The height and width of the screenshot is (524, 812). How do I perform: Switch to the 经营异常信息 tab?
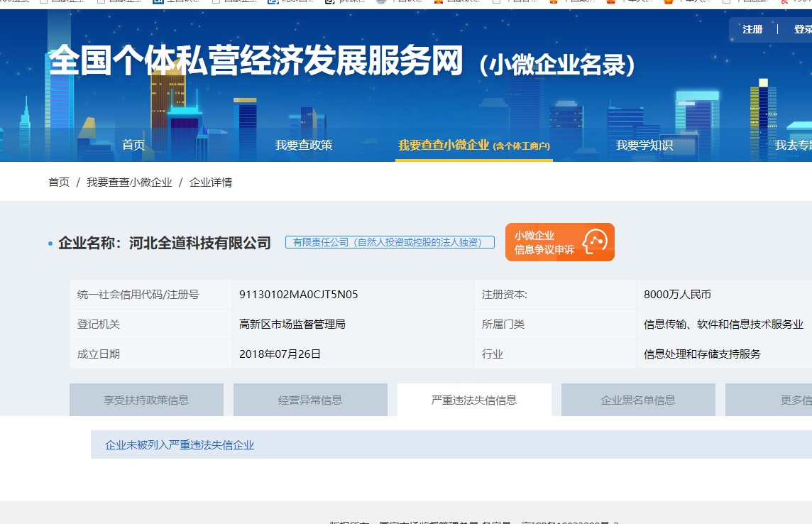click(310, 400)
